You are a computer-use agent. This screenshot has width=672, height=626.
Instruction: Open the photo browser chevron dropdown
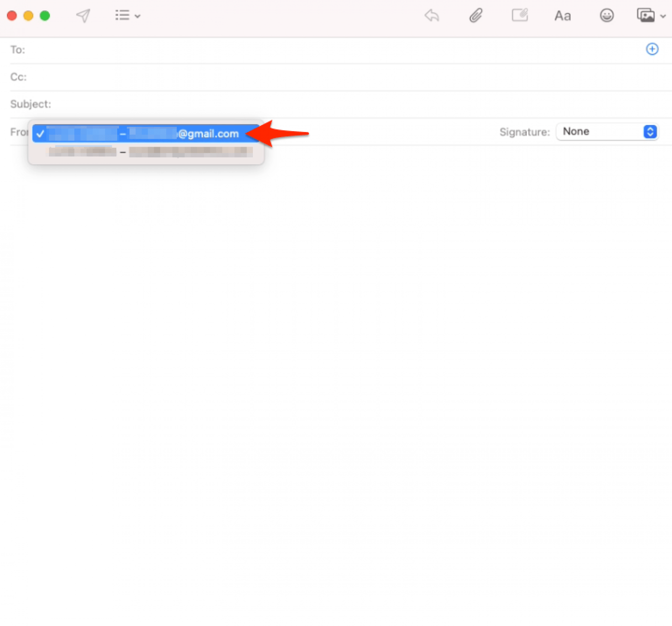(663, 16)
